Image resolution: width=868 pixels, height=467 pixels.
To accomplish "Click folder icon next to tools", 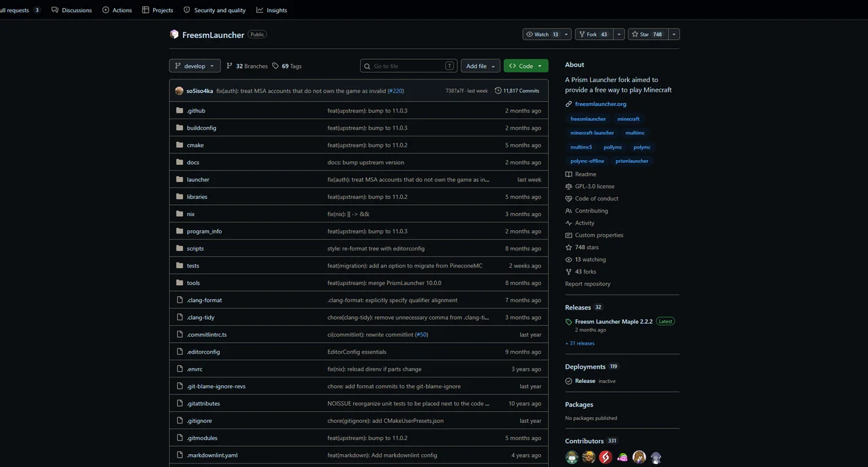I will click(180, 283).
